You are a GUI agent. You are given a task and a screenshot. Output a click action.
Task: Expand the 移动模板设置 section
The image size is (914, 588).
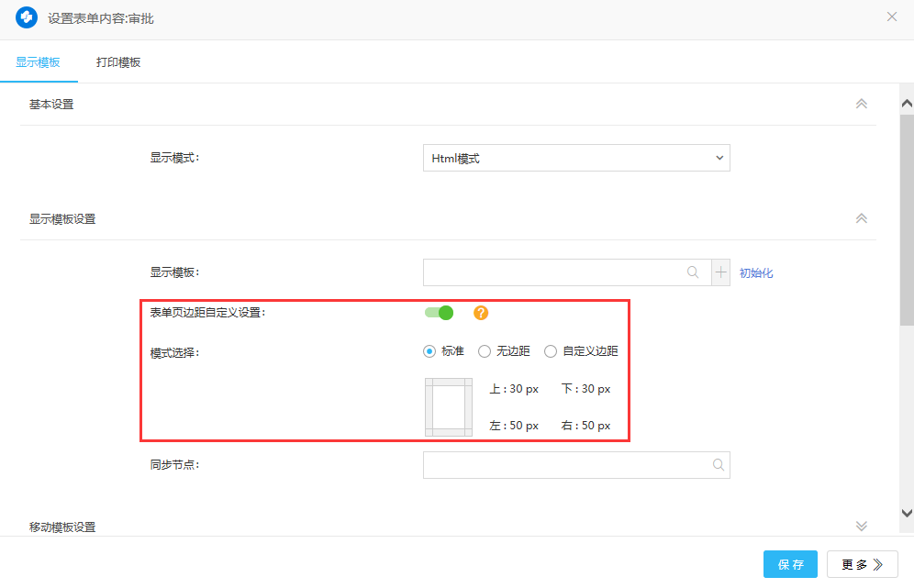tap(861, 526)
